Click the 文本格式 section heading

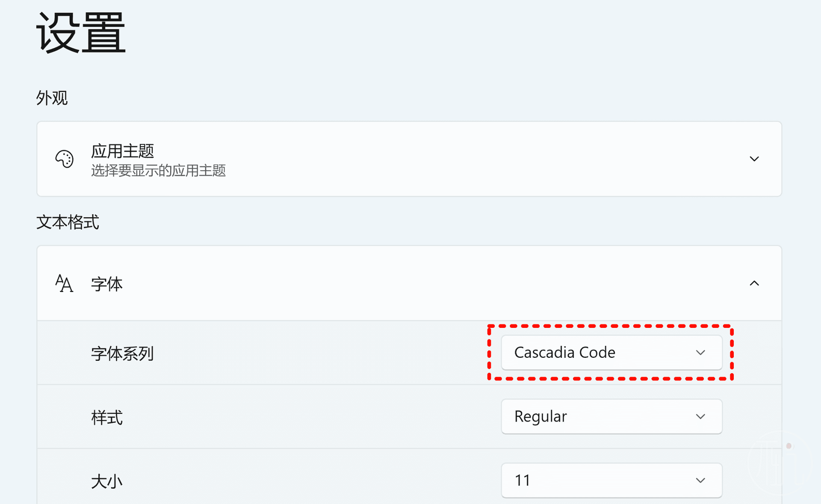click(68, 222)
